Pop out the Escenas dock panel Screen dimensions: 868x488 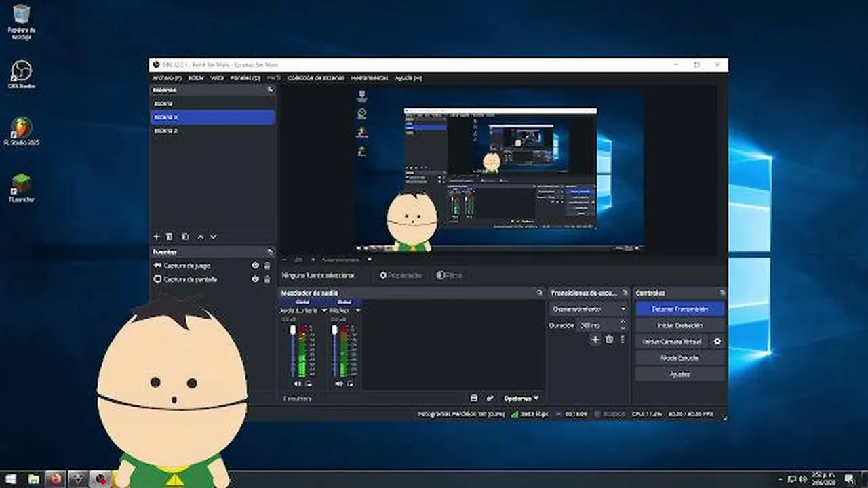coord(270,89)
